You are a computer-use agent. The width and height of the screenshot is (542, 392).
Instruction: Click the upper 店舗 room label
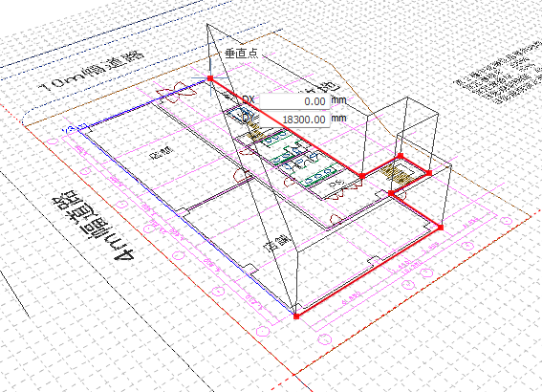pyautogui.click(x=162, y=152)
